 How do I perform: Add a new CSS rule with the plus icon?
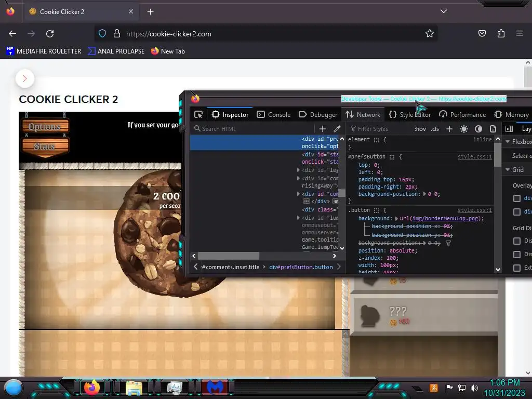click(x=449, y=129)
